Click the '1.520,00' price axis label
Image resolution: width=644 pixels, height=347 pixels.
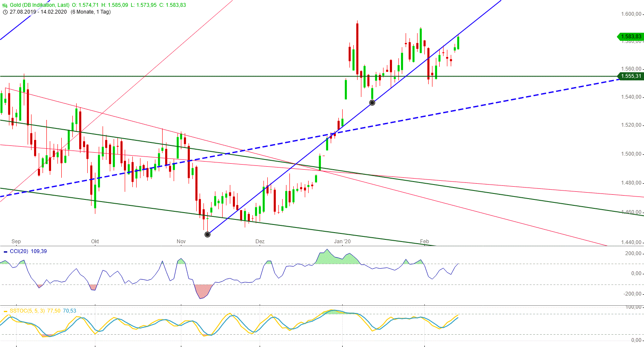631,125
